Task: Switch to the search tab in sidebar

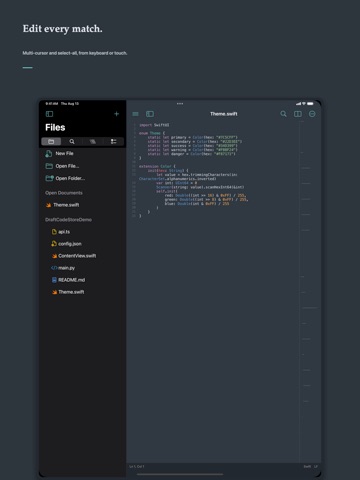Action: pos(72,142)
